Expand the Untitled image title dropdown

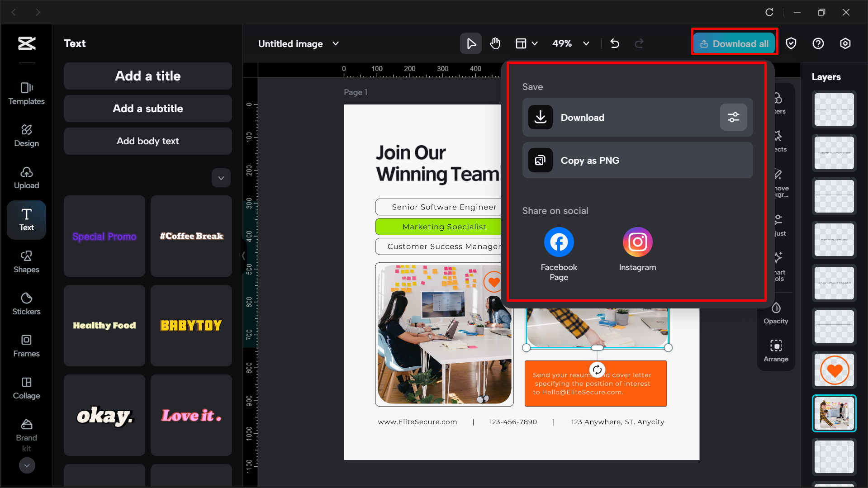[336, 43]
